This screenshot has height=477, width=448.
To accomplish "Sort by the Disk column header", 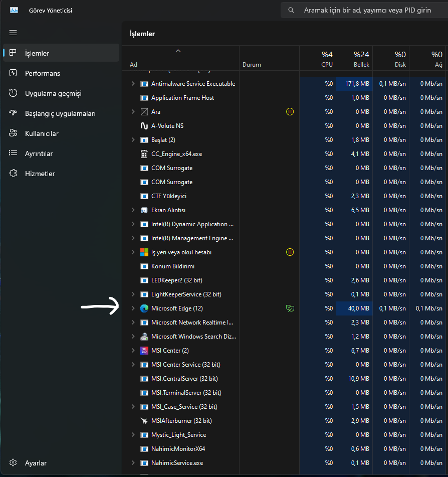I will pyautogui.click(x=391, y=58).
